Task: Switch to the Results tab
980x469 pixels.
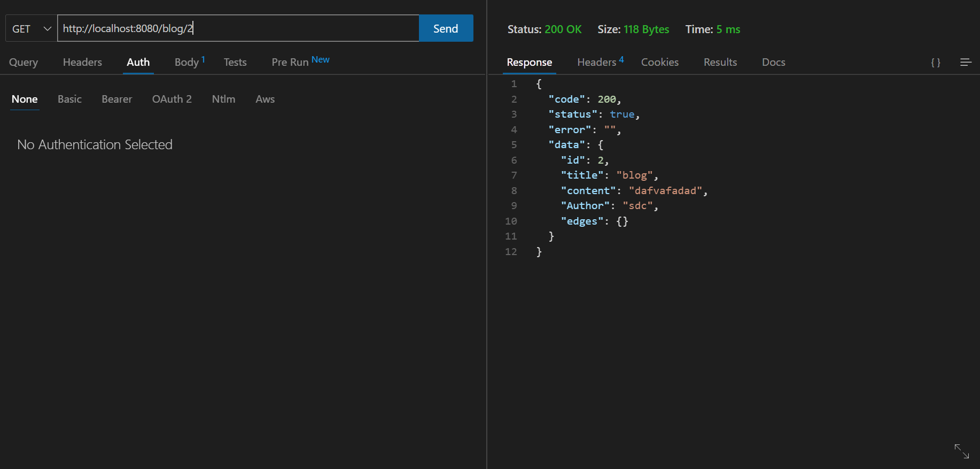Action: [x=720, y=63]
